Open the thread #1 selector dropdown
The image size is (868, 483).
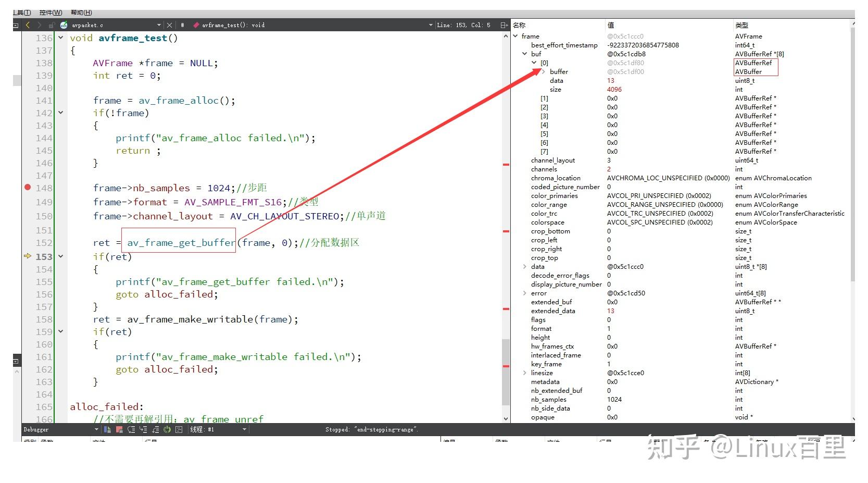(x=244, y=430)
